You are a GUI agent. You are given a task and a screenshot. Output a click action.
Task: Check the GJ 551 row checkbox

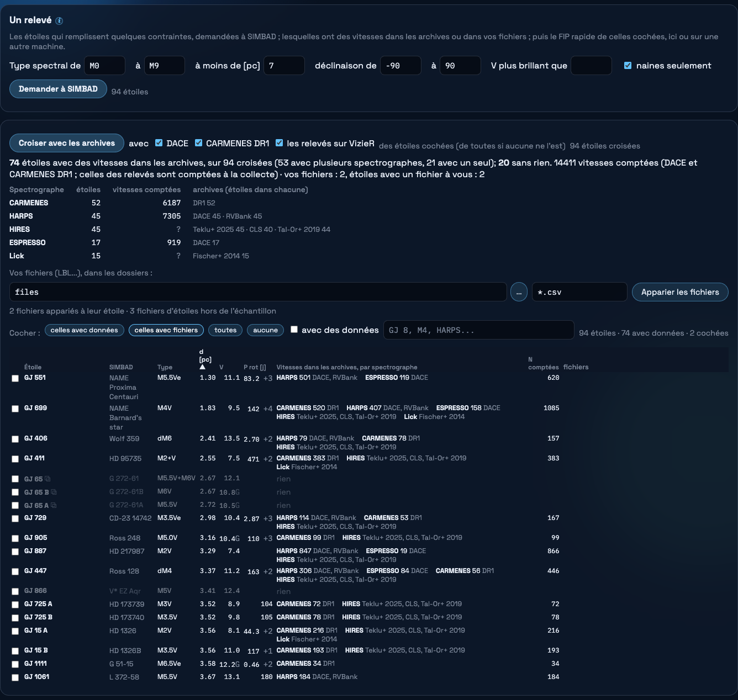pos(15,378)
